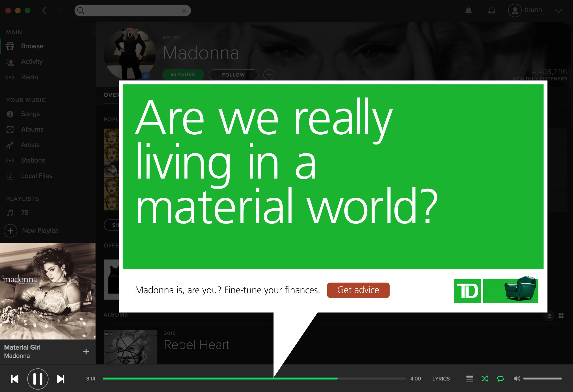Create a New Playlist
The height and width of the screenshot is (392, 573).
(x=31, y=231)
